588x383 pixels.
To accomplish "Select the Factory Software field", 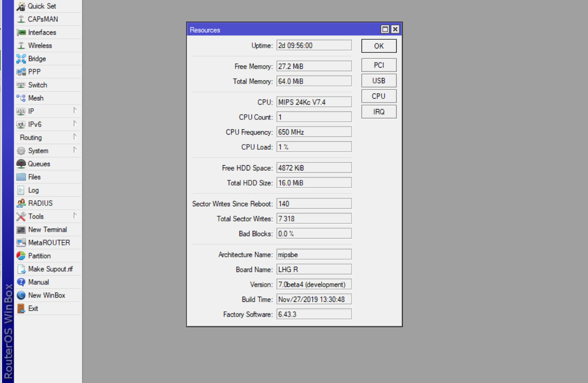I will coord(314,314).
